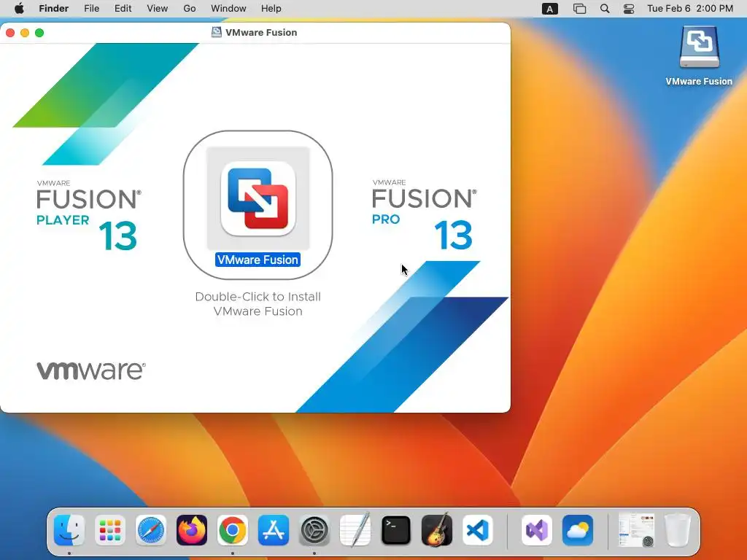Click the VMware Fusion window title text
Image resolution: width=747 pixels, height=560 pixels.
(x=261, y=32)
